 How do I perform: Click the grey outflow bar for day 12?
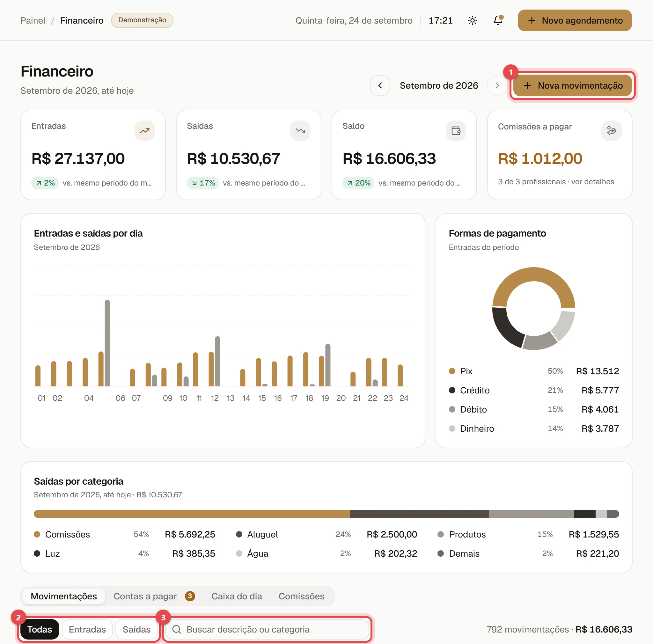[x=217, y=361]
